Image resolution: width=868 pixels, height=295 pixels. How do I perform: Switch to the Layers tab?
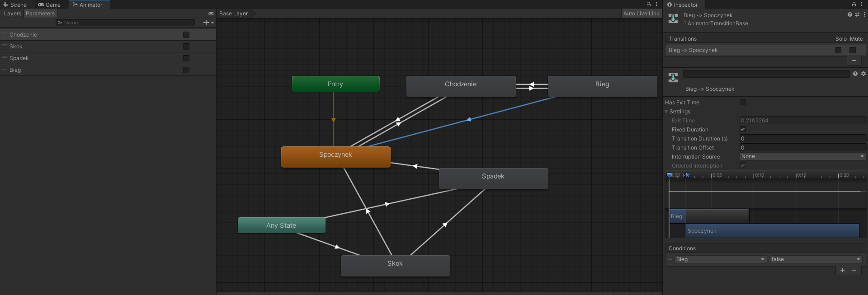[x=12, y=14]
